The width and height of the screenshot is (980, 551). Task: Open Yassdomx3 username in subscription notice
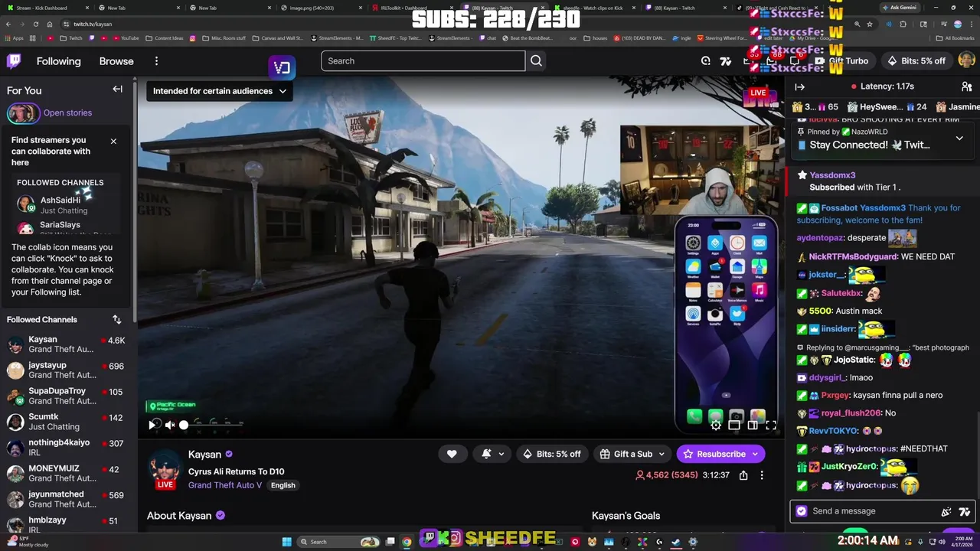pyautogui.click(x=832, y=175)
